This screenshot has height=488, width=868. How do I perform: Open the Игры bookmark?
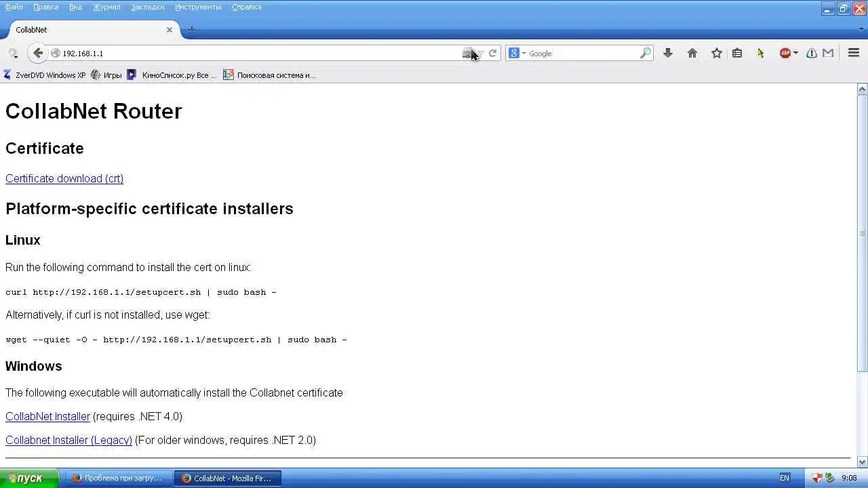106,75
